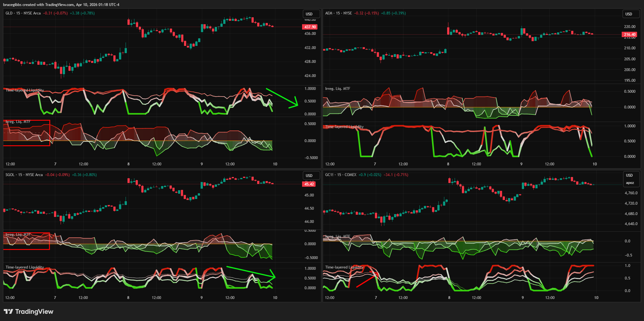Open the USD apoz selector on GC1! chart

(x=630, y=179)
